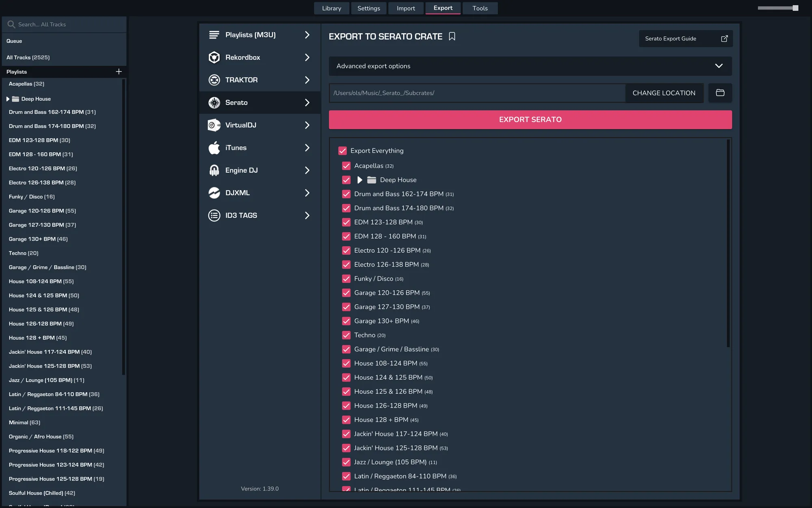Expand Advanced export options dropdown
Viewport: 812px width, 508px height.
coord(719,66)
